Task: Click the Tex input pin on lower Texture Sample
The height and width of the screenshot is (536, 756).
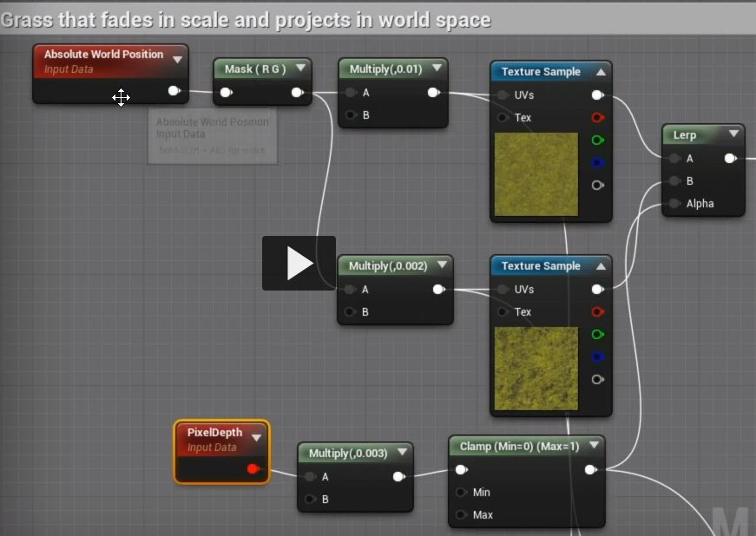Action: coord(503,311)
